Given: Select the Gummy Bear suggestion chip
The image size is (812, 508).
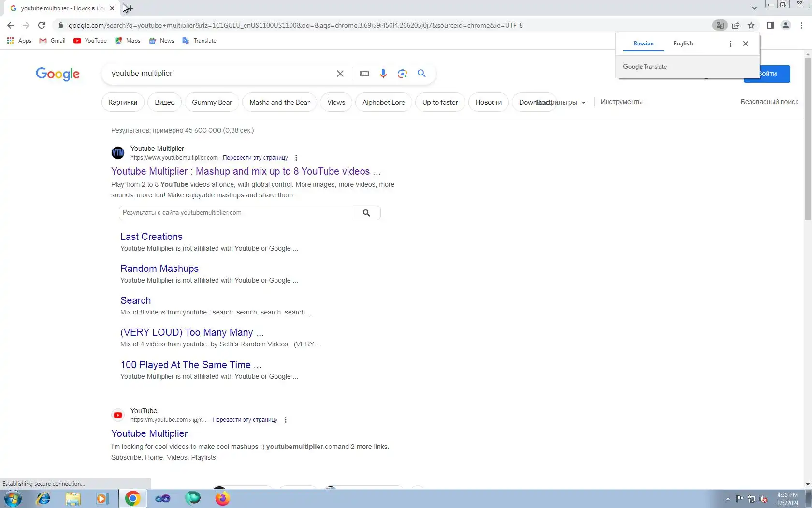Looking at the screenshot, I should (212, 102).
